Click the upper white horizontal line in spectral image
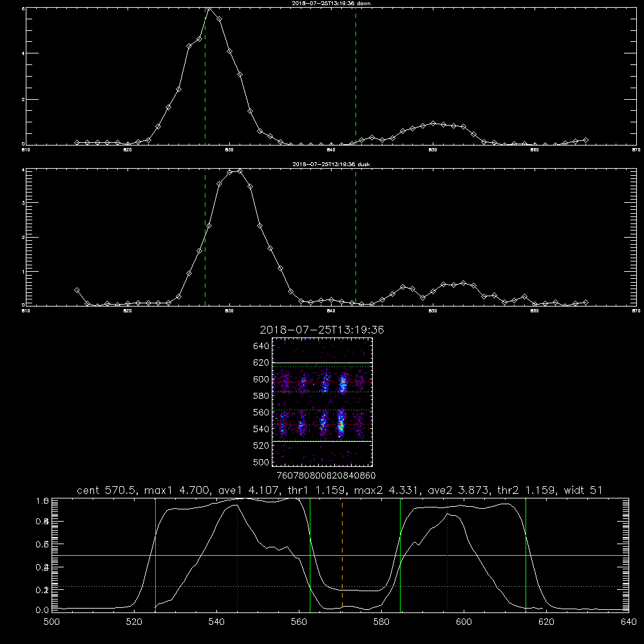The height and width of the screenshot is (644, 644). [x=323, y=363]
